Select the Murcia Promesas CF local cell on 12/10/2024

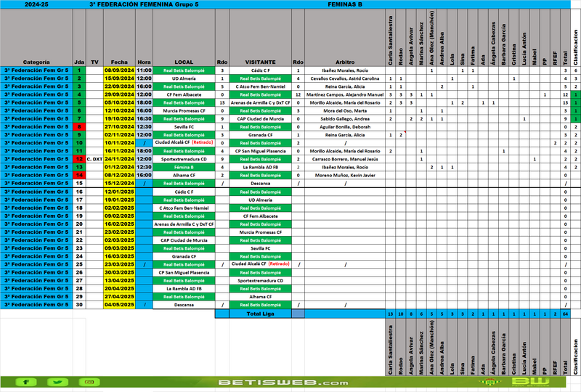[x=184, y=111]
